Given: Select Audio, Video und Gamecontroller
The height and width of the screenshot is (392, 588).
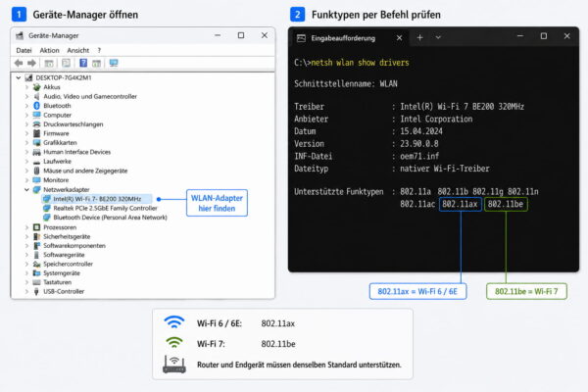Looking at the screenshot, I should (x=90, y=96).
